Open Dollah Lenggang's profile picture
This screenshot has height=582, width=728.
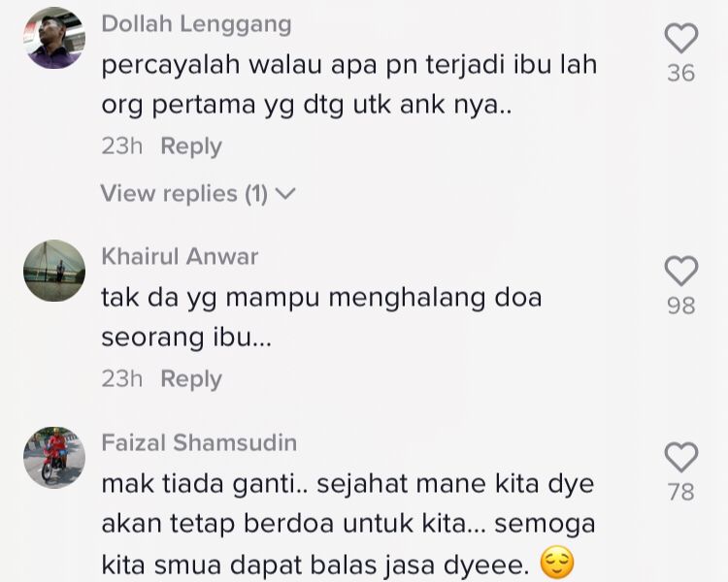point(54,38)
